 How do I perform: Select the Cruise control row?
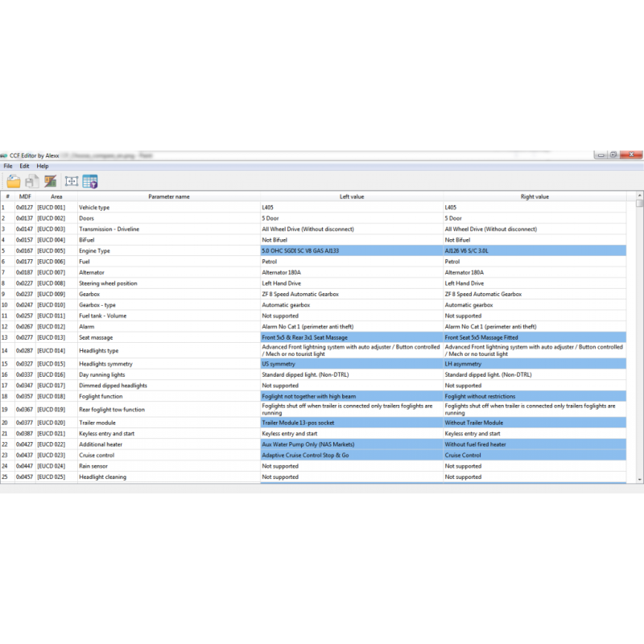161,455
